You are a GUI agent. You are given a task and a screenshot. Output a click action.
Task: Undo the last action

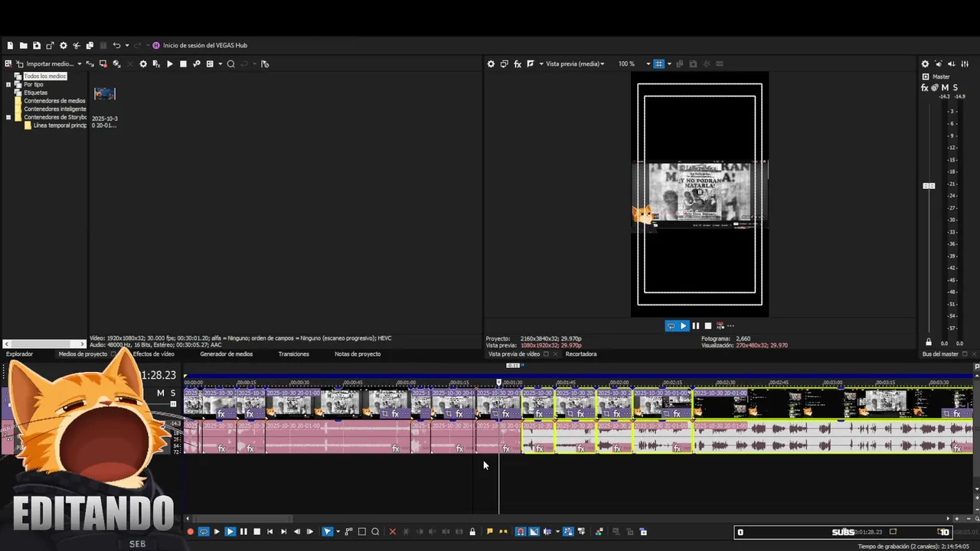point(116,45)
